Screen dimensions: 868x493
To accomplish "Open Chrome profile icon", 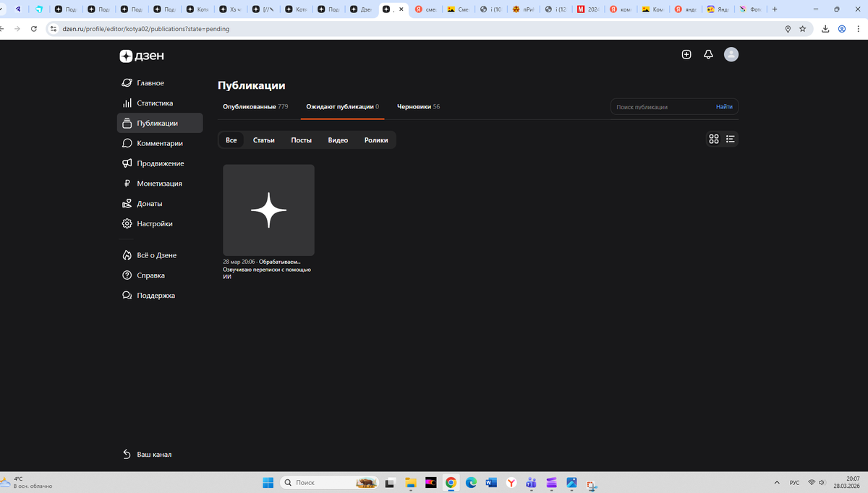I will [842, 29].
